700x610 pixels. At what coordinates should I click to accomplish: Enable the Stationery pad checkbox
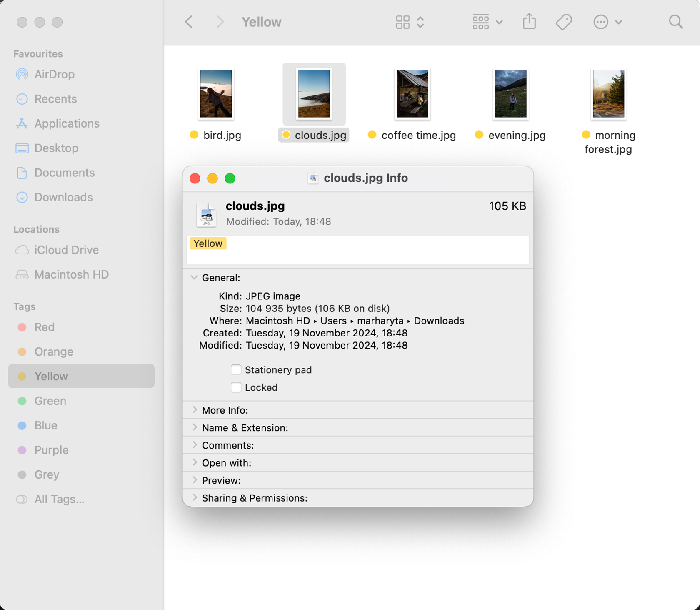pyautogui.click(x=236, y=369)
